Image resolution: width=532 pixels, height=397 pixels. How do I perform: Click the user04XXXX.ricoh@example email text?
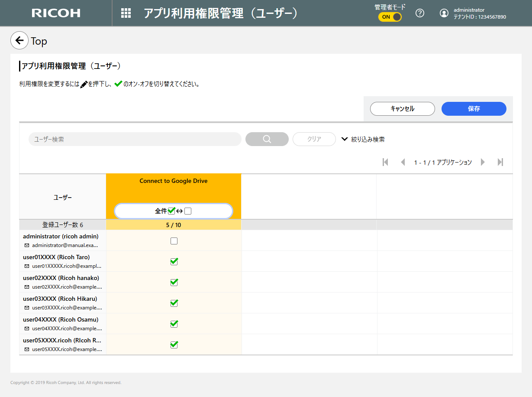click(x=67, y=329)
